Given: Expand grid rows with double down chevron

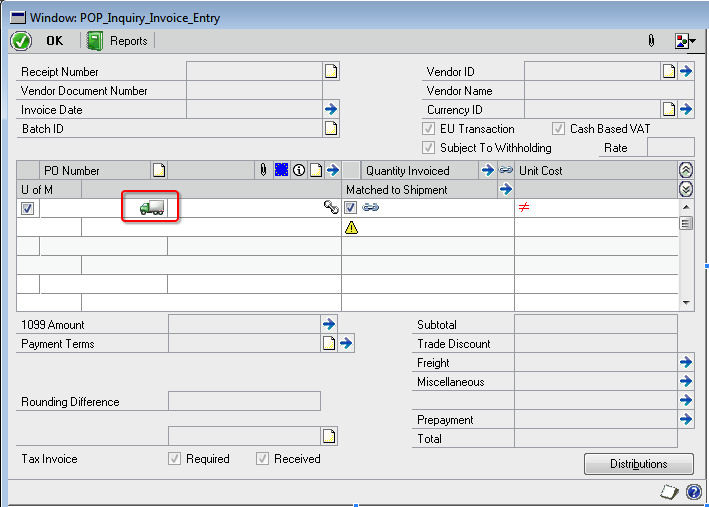Looking at the screenshot, I should tap(686, 189).
